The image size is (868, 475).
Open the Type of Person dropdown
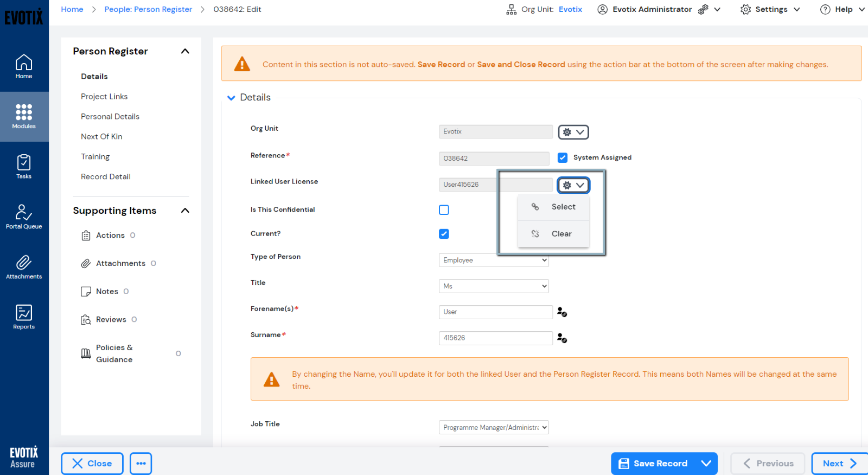coord(494,260)
